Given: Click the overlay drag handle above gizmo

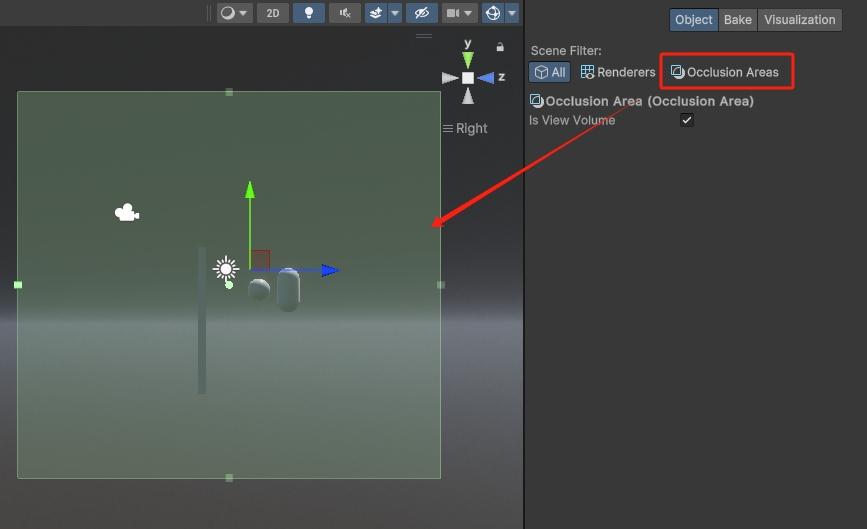Looking at the screenshot, I should pos(424,36).
